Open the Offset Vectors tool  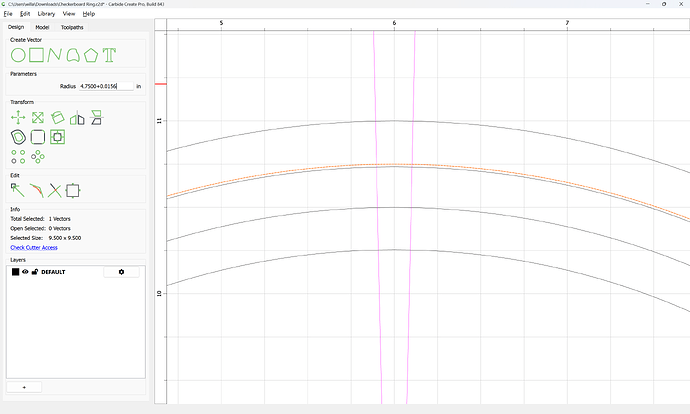18,137
